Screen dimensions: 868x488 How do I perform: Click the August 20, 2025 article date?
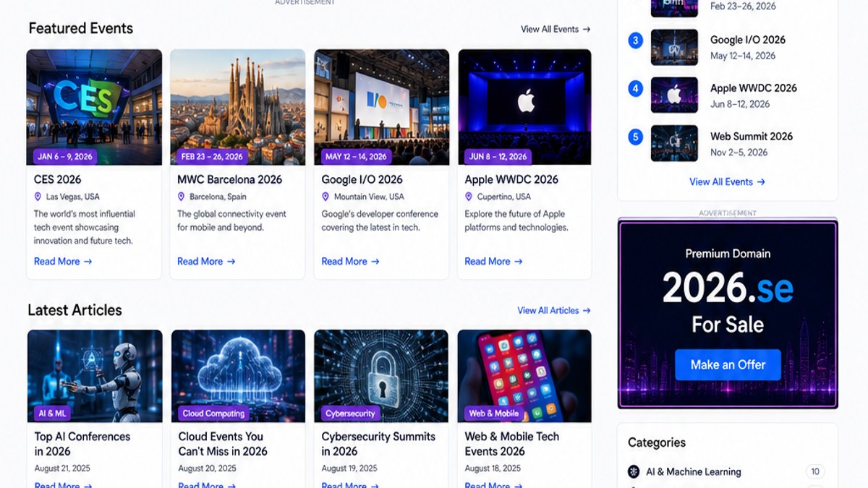tap(207, 468)
